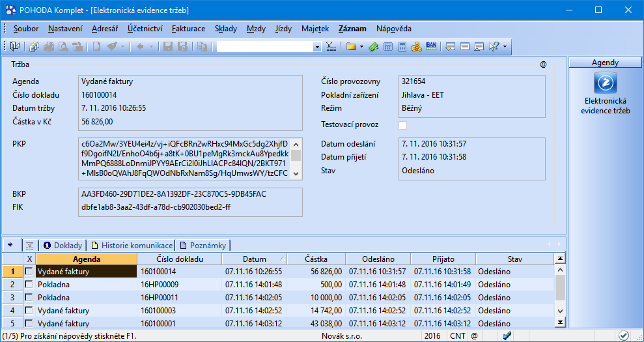Open the Účetnictví menu

point(145,29)
